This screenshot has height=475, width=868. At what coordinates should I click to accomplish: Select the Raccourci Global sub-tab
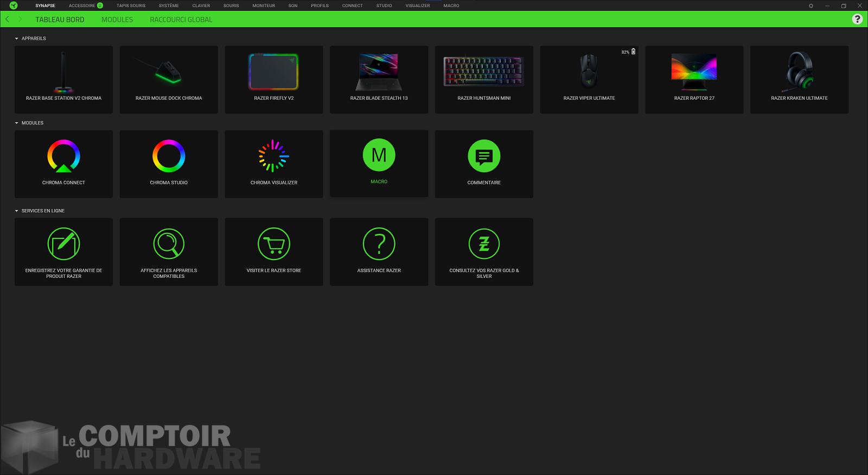click(x=181, y=20)
